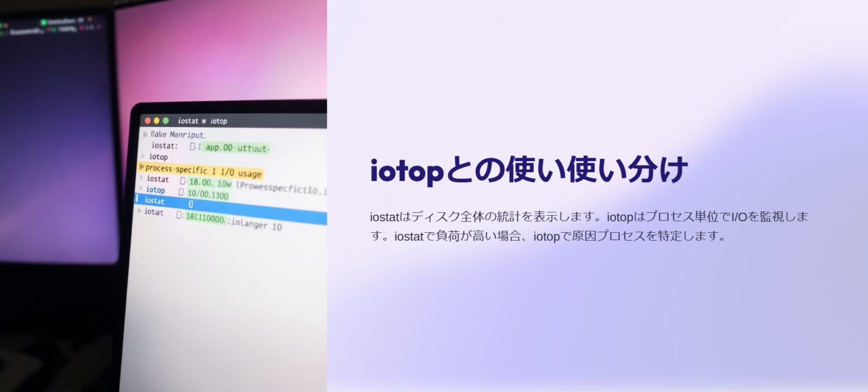Select the iotopとの使い使い分け heading
Image resolution: width=868 pixels, height=392 pixels.
coord(529,169)
